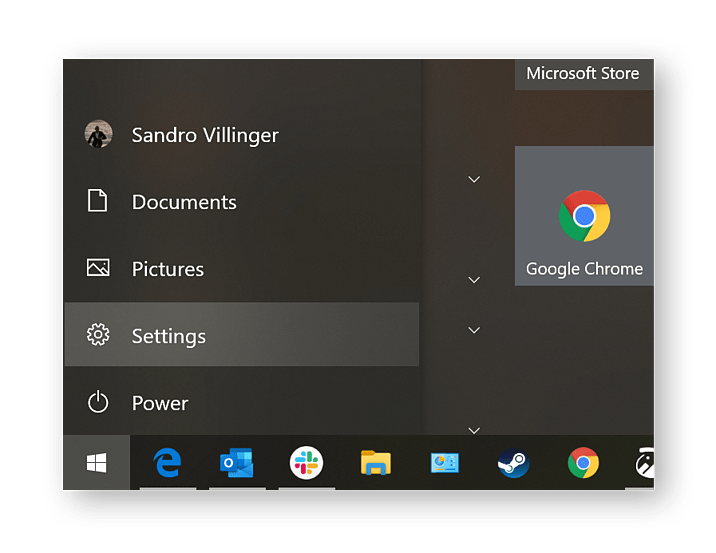Image resolution: width=716 pixels, height=553 pixels.
Task: Launch Steam from the taskbar
Action: point(514,463)
